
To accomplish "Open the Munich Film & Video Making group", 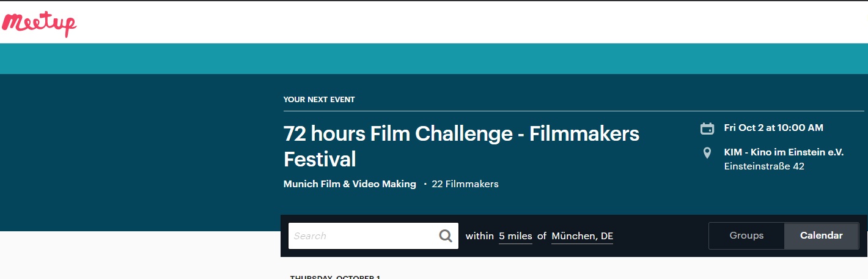I will [350, 184].
